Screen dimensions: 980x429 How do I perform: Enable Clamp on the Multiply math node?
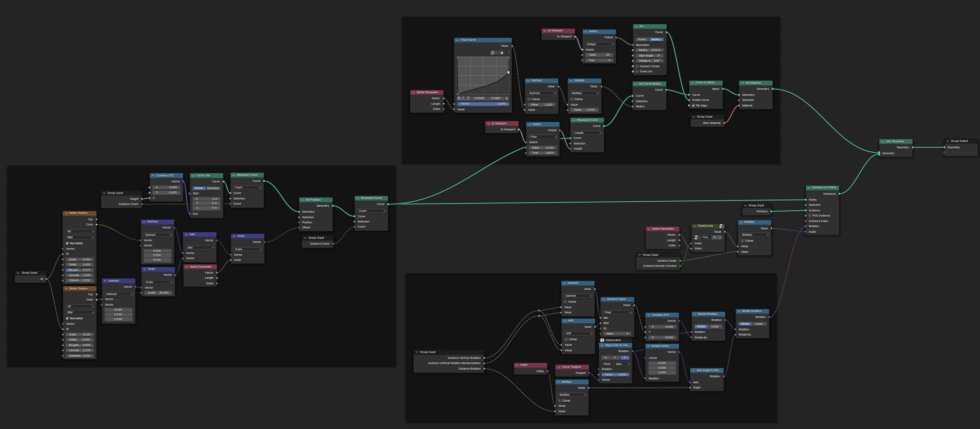click(572, 99)
